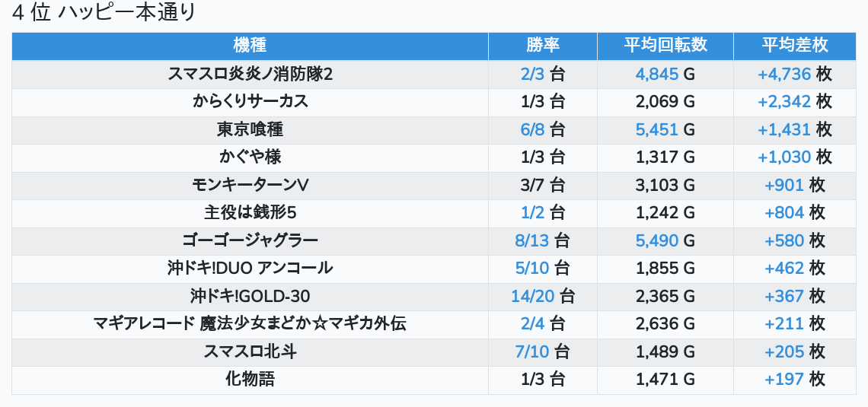Select the からくりサーカス row name

[250, 101]
